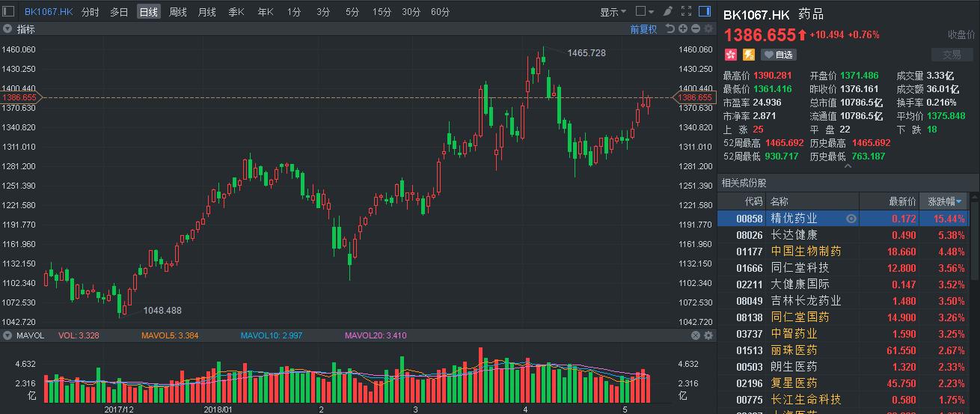Click the 2018/01 timeline date label
Image resolution: width=980 pixels, height=414 pixels.
[218, 410]
